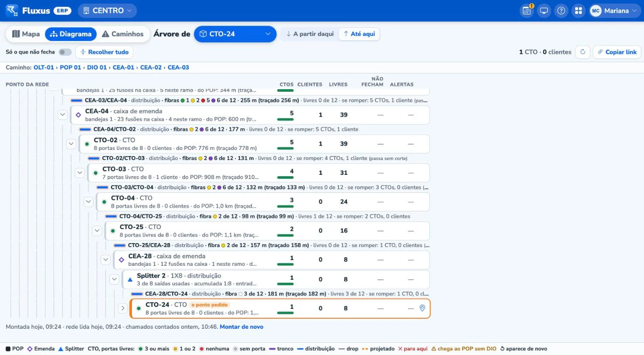This screenshot has width=644, height=355.
Task: Click the Splitter 2 triangle icon
Action: click(x=130, y=279)
